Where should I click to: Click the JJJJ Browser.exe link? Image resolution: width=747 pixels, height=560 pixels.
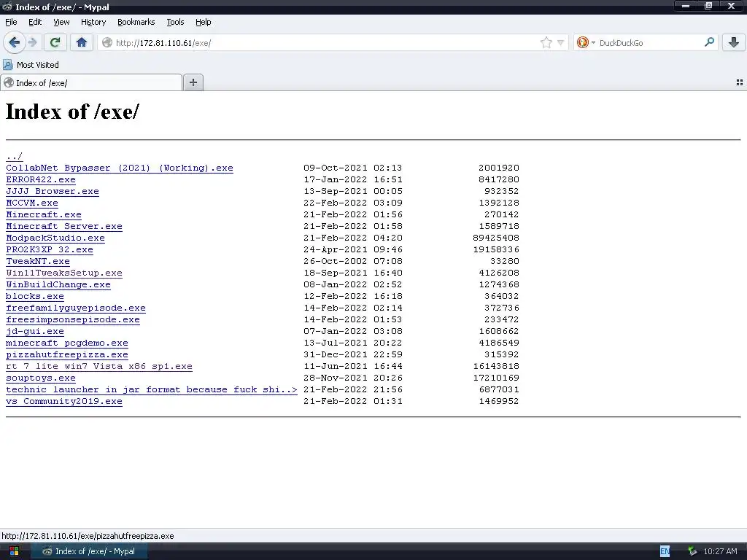coord(53,192)
